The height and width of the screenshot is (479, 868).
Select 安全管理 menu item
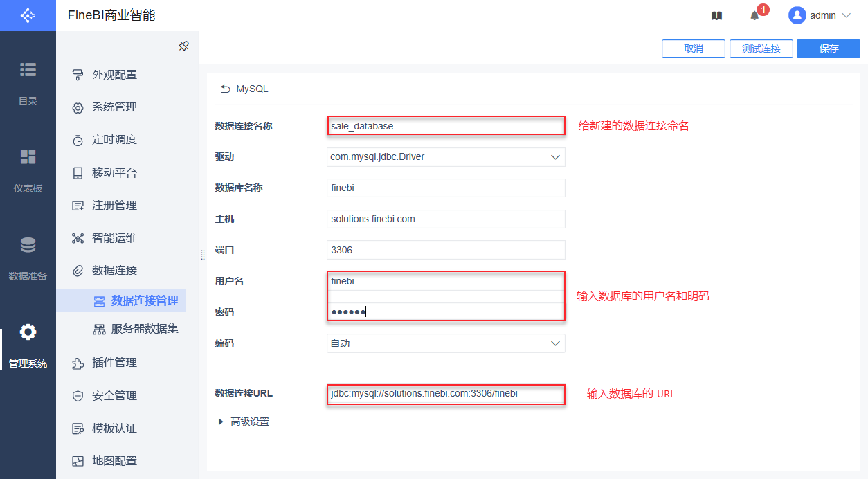[114, 396]
